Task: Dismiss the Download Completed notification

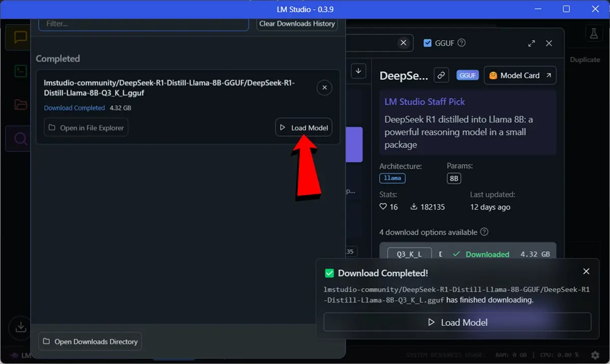Action: 586,271
